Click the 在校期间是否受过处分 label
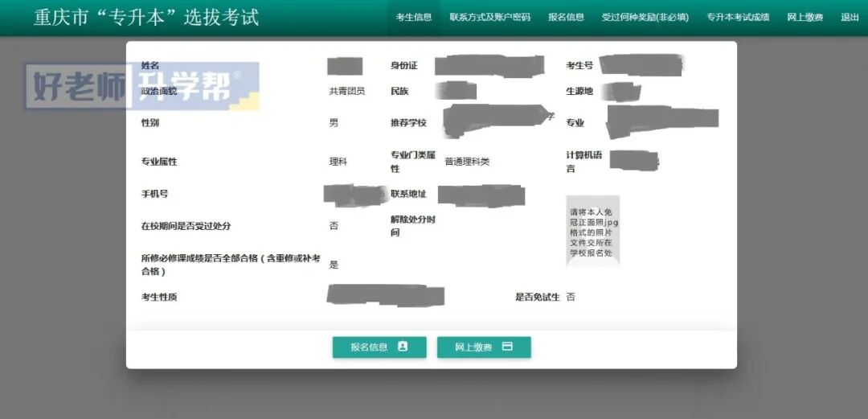This screenshot has width=868, height=419. (x=186, y=226)
